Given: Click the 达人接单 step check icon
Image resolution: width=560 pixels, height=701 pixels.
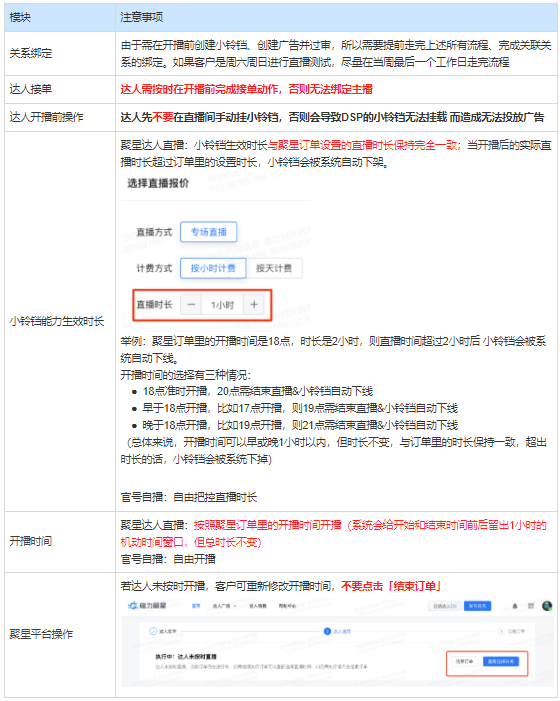Looking at the screenshot, I should (153, 631).
